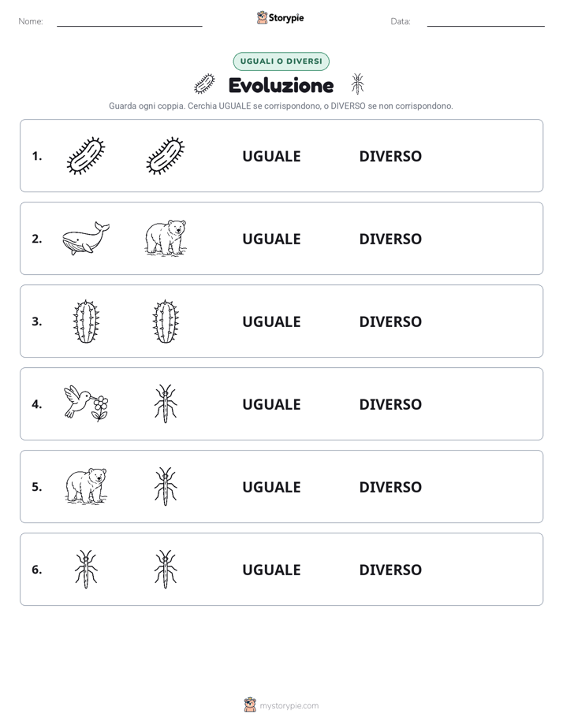The width and height of the screenshot is (563, 728).
Task: Select the hummingbird with flower picture
Action: (x=86, y=403)
